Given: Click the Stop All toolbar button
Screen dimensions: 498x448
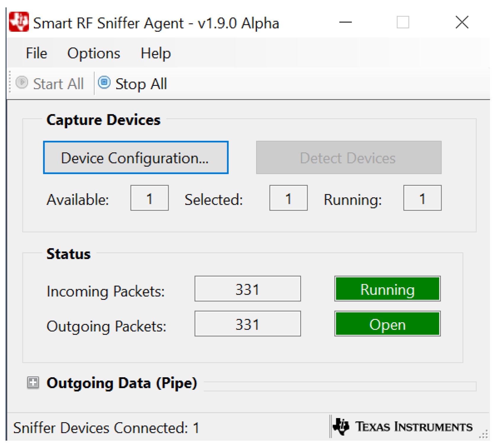Looking at the screenshot, I should pos(132,83).
